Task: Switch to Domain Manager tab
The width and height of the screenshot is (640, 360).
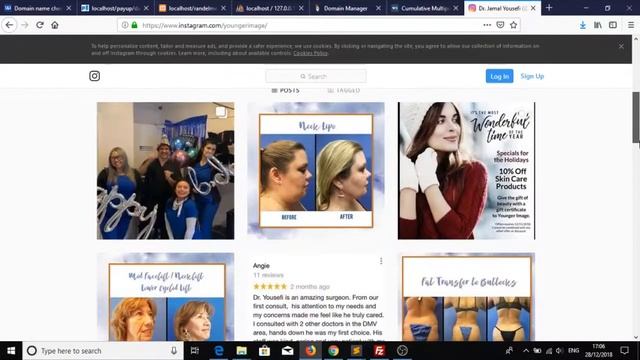Action: (347, 8)
